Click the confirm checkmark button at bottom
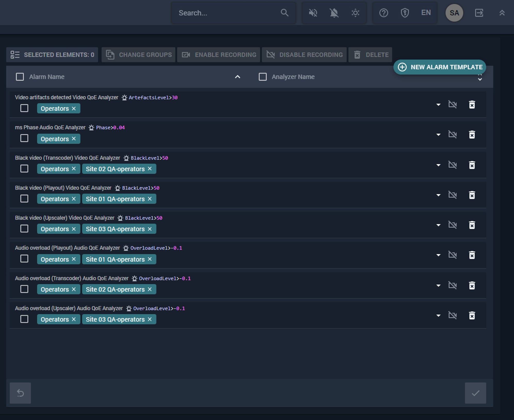This screenshot has height=420, width=514. [x=475, y=393]
